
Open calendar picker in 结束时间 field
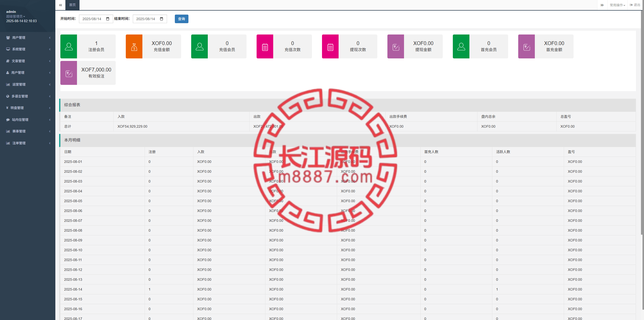(162, 19)
